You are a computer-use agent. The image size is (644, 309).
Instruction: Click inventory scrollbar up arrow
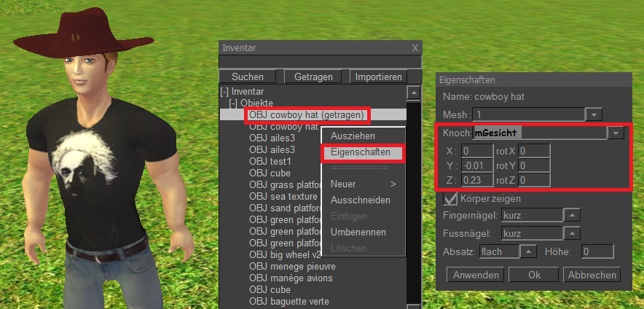coord(414,93)
